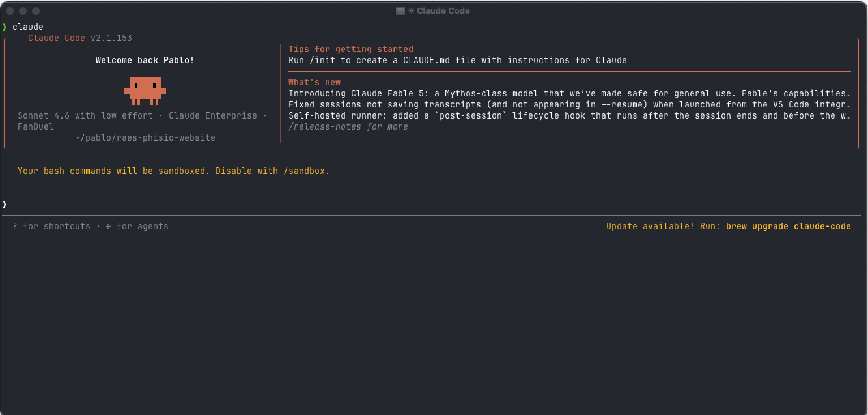Click the minimize window button

pos(23,11)
